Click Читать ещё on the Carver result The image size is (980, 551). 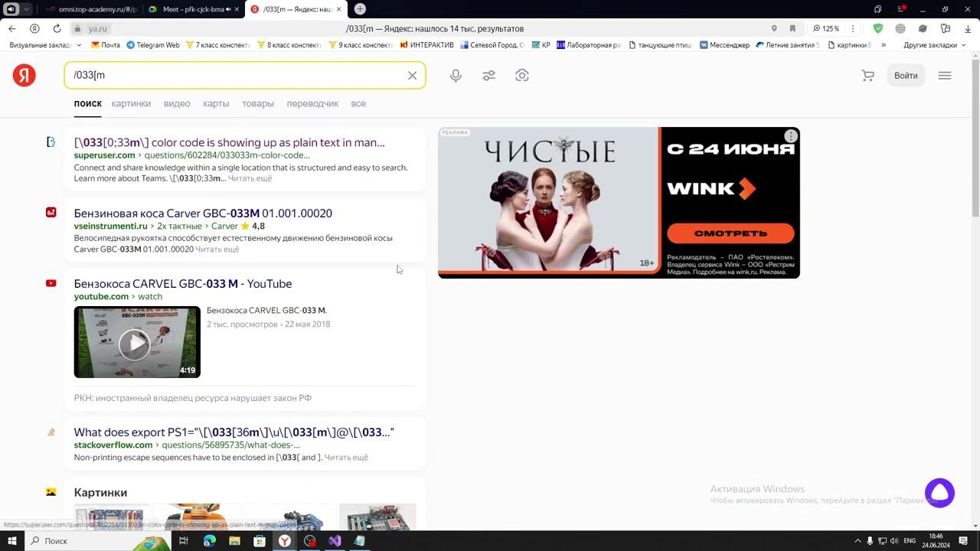tap(217, 249)
